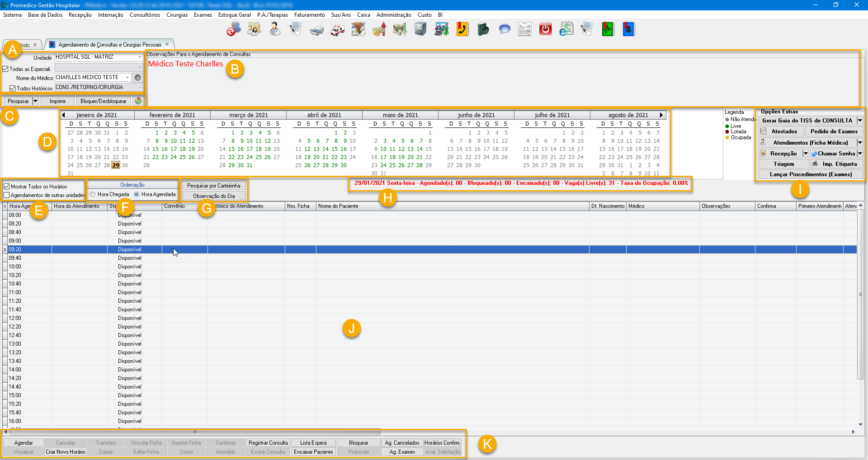Screen dimensions: 868x460
Task: Click the Observação do Dia button
Action: [x=214, y=196]
